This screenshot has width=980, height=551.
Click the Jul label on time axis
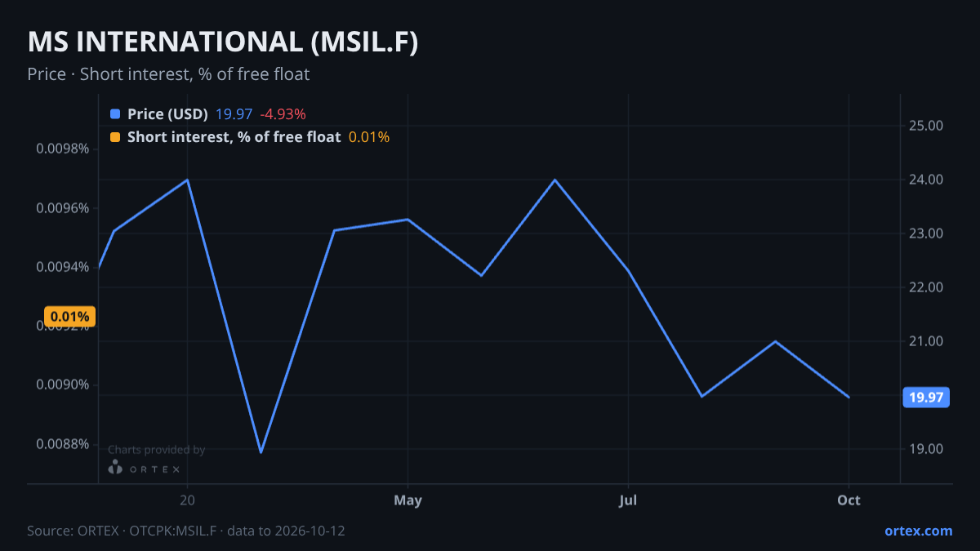click(628, 500)
